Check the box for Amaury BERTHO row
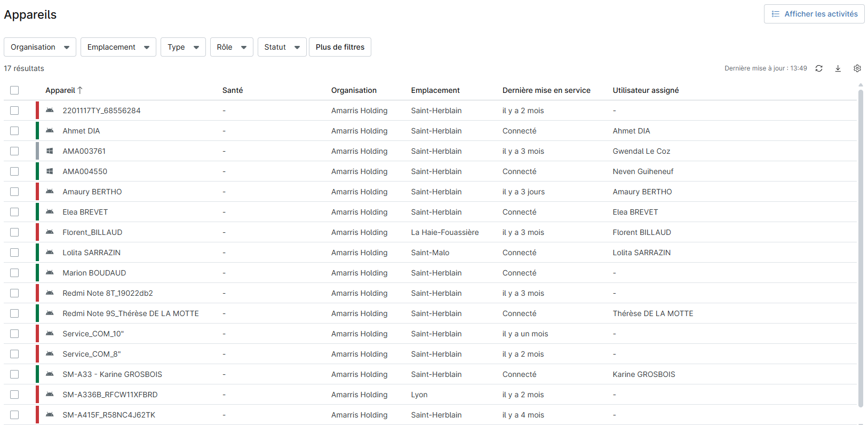Viewport: 868px width, 425px height. pos(14,192)
